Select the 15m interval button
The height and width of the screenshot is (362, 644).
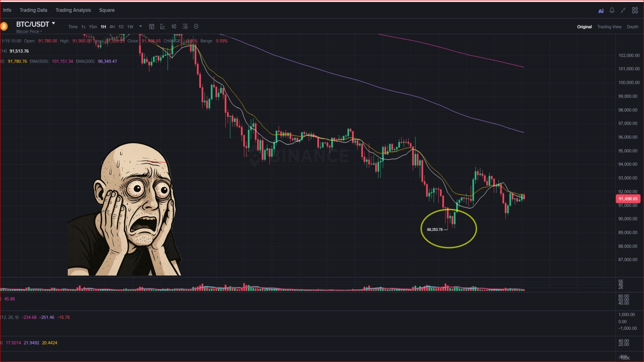[x=93, y=27]
